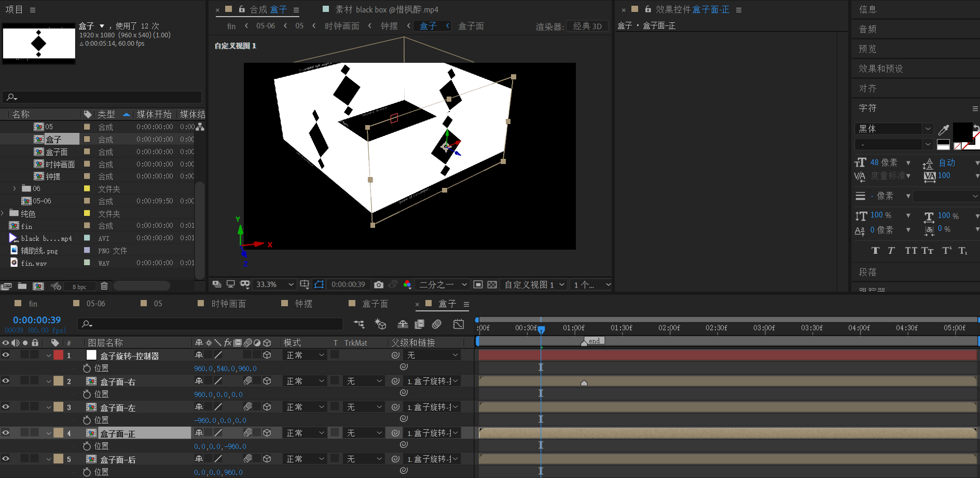
Task: Click the Small Caps Tt button
Action: tap(928, 251)
